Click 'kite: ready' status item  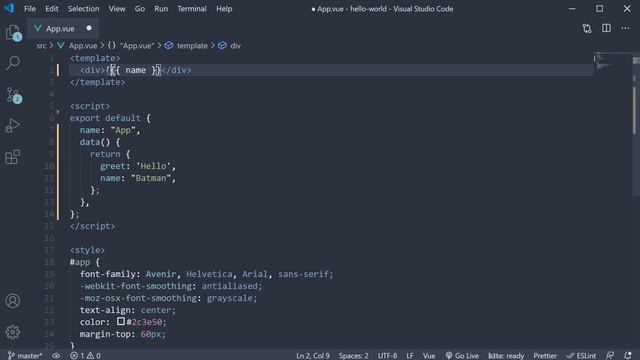click(506, 356)
